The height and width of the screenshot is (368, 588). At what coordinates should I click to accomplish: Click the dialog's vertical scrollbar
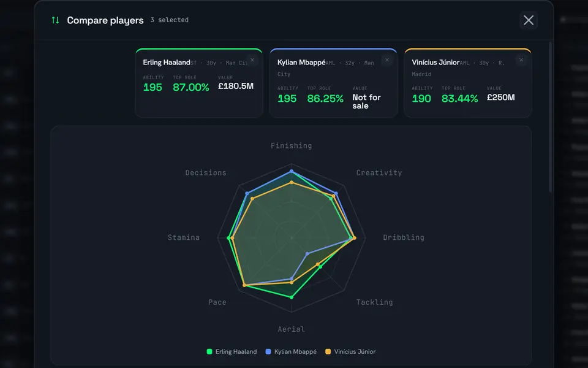point(551,117)
